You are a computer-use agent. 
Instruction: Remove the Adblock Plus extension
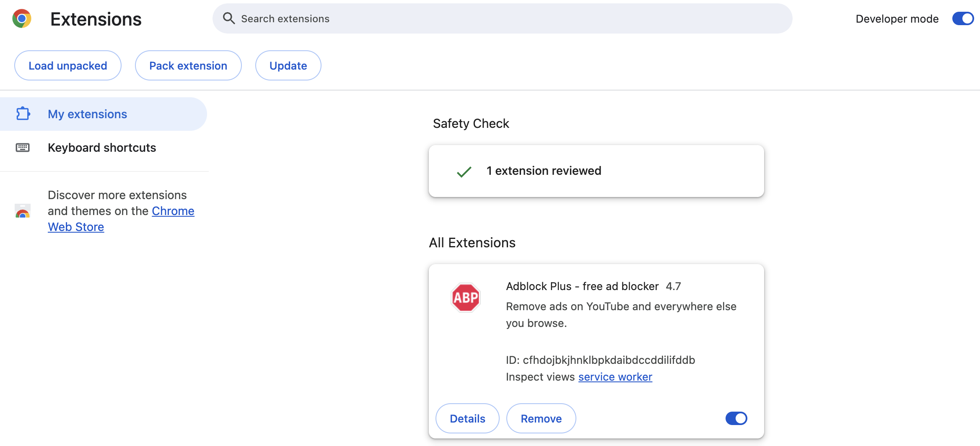point(541,418)
